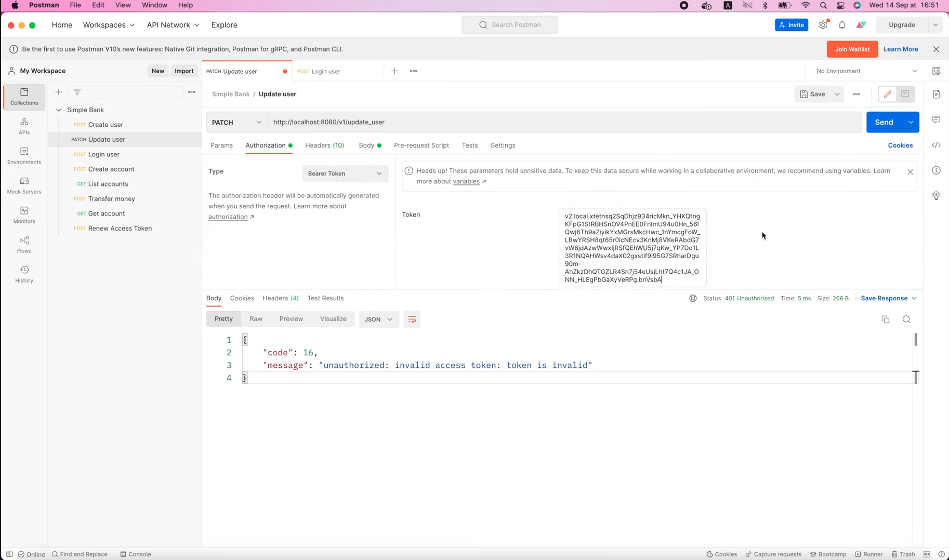The image size is (949, 560).
Task: Open macOS Spotlight search icon
Action: [x=823, y=5]
